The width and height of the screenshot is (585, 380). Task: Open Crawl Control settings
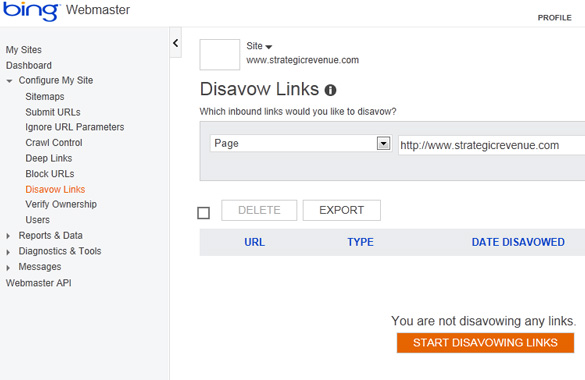point(54,142)
